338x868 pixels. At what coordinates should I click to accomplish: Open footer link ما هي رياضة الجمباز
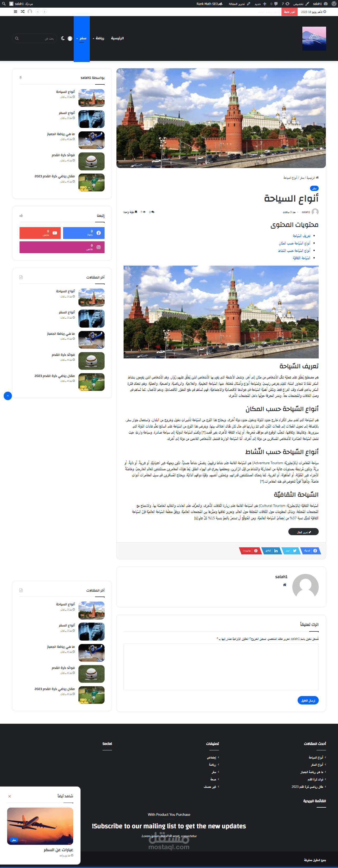click(312, 772)
